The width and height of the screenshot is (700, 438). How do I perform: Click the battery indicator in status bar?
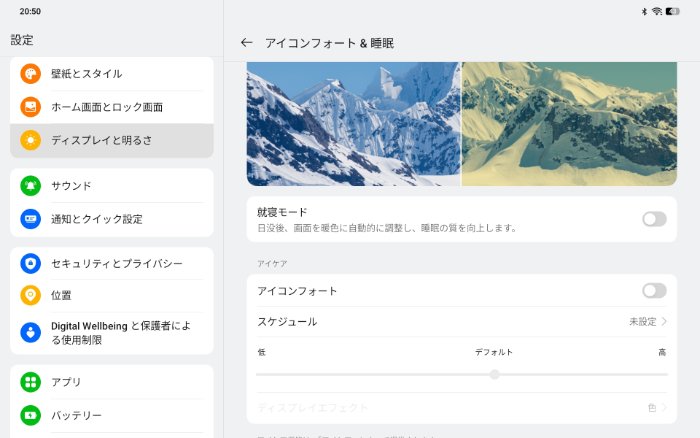coord(673,11)
